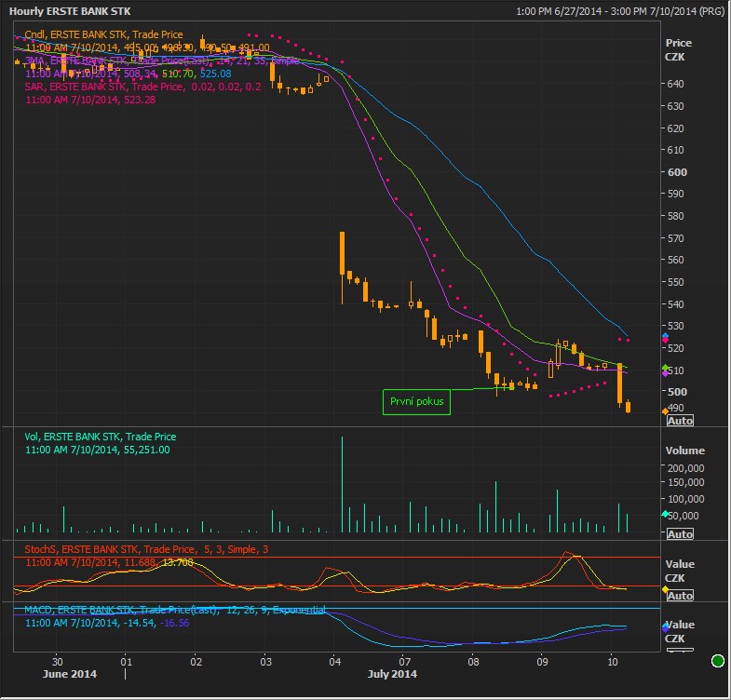The width and height of the screenshot is (731, 700).
Task: Select the yellow stochastic marker on value axis
Action: (665, 587)
